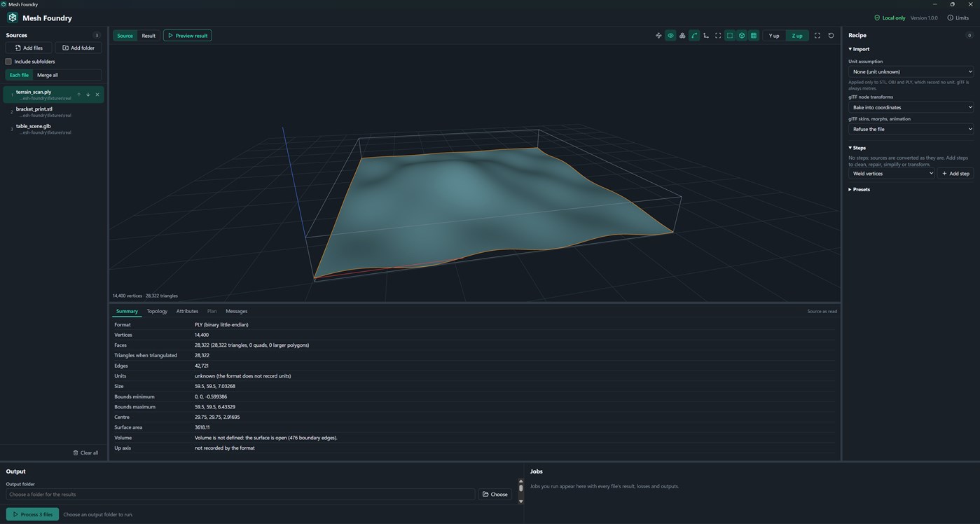
Task: Click the frame-view icon right of Z up
Action: click(x=817, y=36)
